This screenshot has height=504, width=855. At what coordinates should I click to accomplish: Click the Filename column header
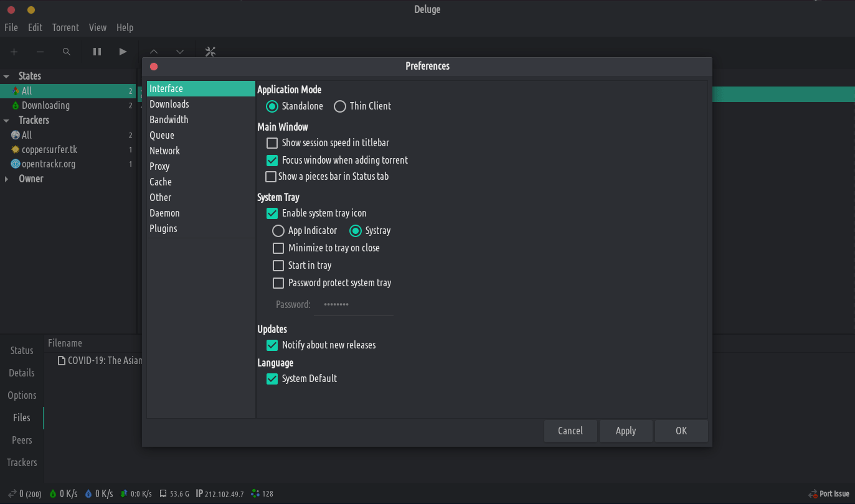tap(65, 343)
